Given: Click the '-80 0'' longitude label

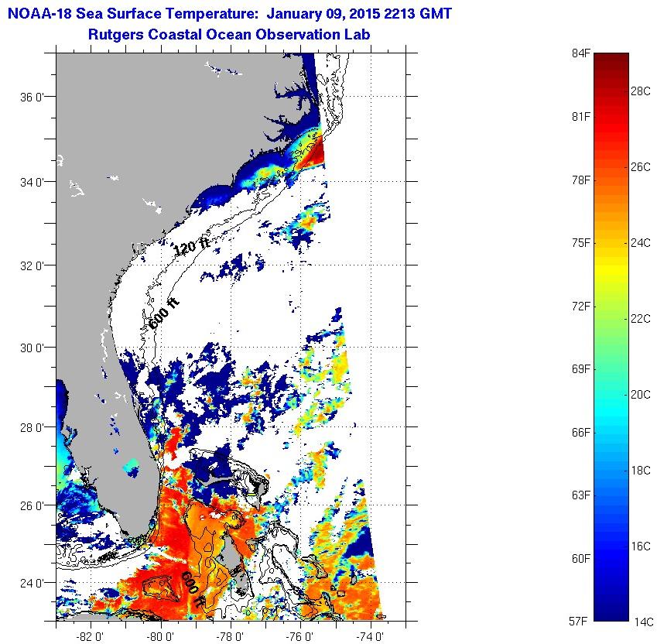Looking at the screenshot, I should pyautogui.click(x=160, y=636).
